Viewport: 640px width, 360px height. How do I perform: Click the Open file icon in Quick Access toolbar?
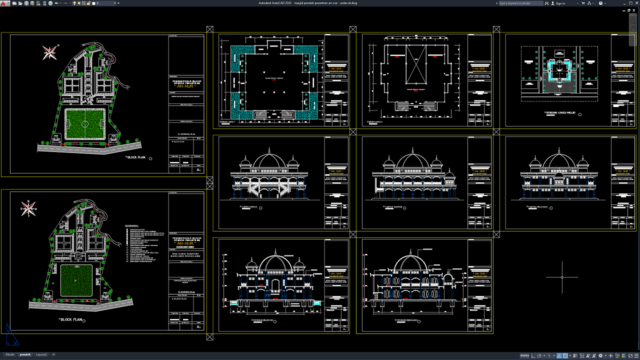(20, 3)
